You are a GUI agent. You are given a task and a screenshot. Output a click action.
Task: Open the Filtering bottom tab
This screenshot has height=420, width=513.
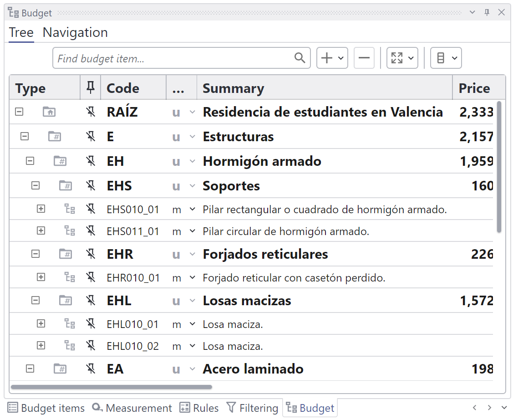[252, 408]
